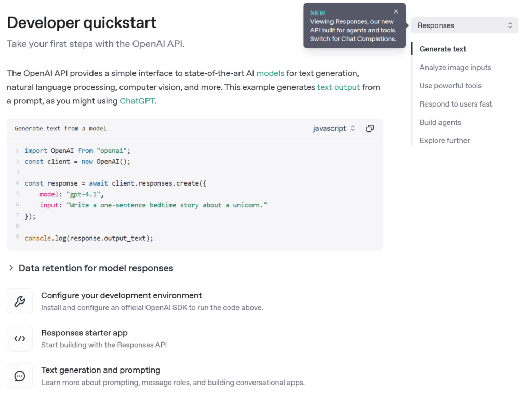Click the wrench icon for development environment
This screenshot has height=408, width=532.
click(20, 301)
